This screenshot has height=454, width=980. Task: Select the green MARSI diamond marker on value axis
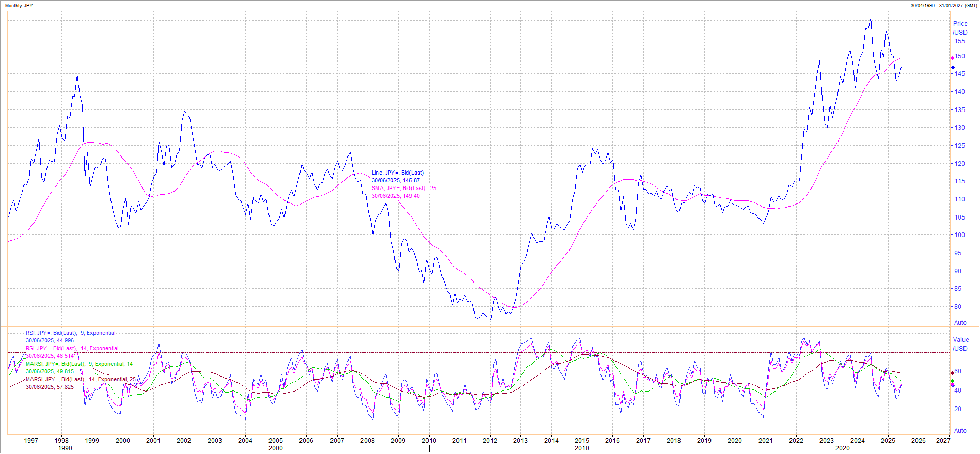(953, 381)
